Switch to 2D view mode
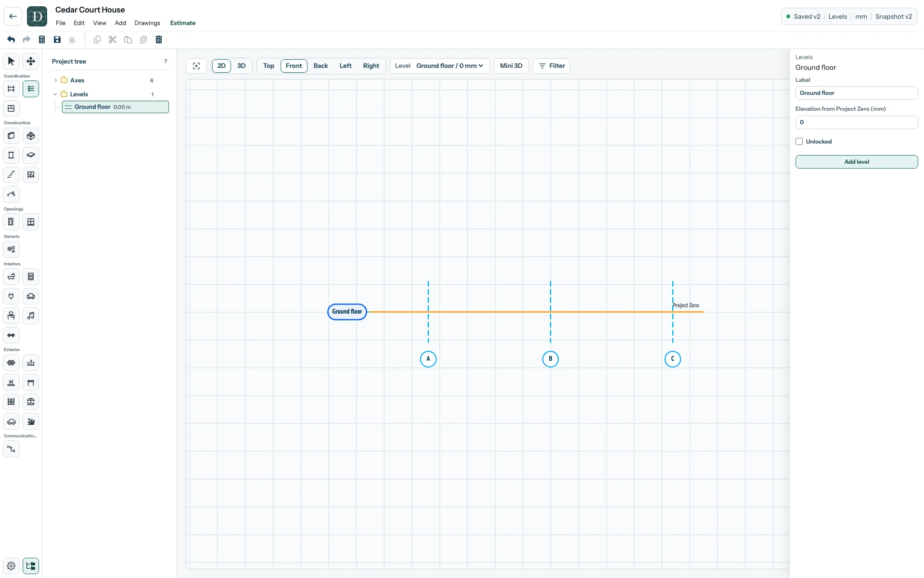 click(221, 66)
